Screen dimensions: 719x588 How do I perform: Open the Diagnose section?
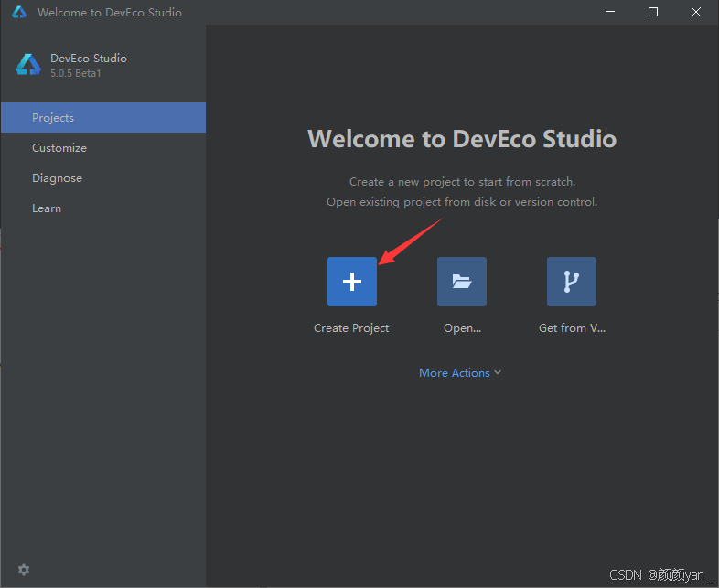pyautogui.click(x=103, y=178)
